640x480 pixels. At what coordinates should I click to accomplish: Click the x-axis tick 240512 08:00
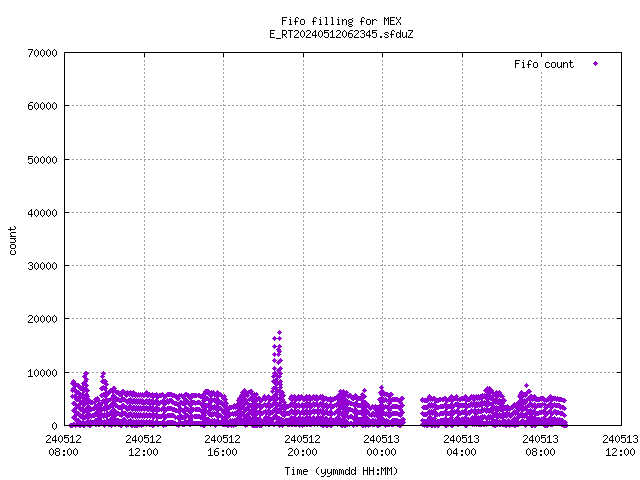click(64, 445)
